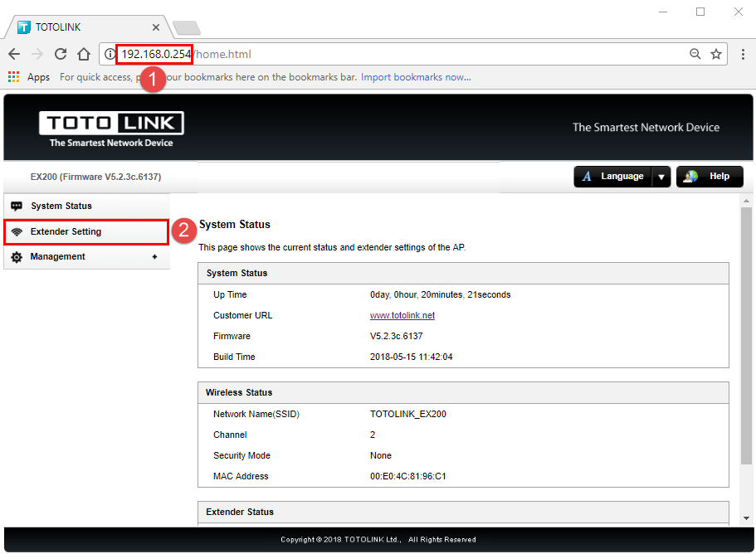Click the SSID value TOTOLINK_EX200
This screenshot has width=756, height=554.
click(408, 414)
